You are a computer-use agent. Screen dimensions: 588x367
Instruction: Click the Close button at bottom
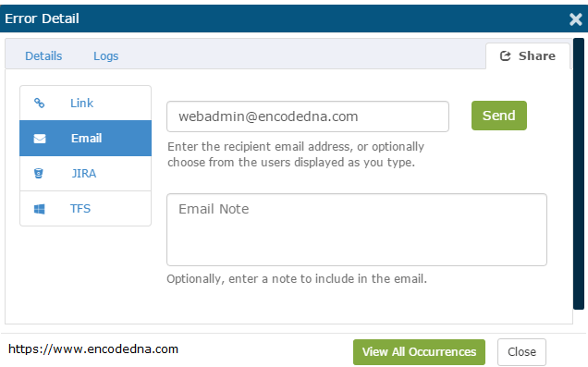point(521,352)
